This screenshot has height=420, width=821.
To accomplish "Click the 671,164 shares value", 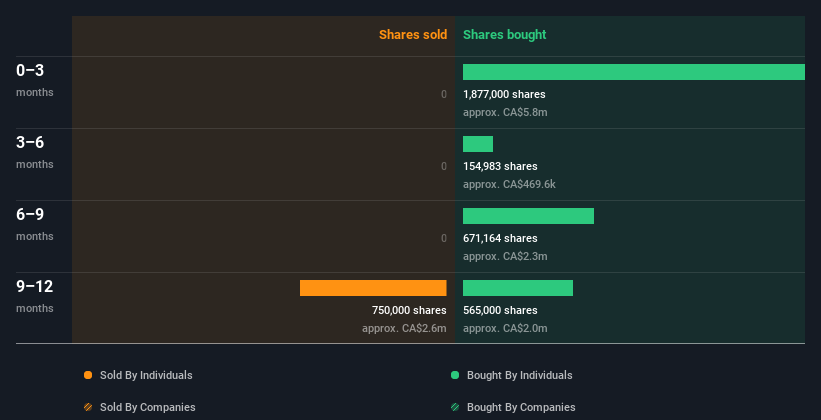I will (500, 238).
